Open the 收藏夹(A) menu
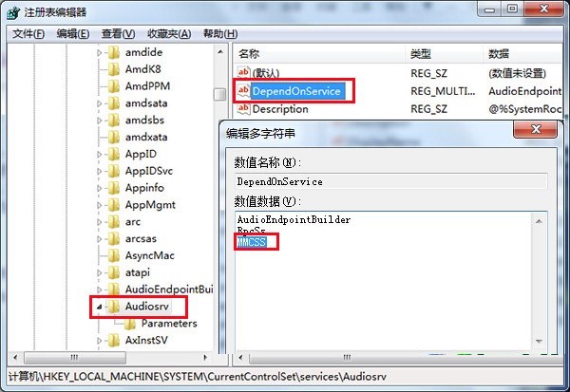Image resolution: width=570 pixels, height=392 pixels. [169, 34]
